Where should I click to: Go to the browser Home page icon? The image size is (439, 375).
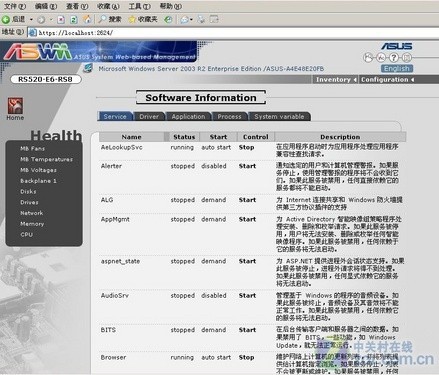tap(87, 19)
